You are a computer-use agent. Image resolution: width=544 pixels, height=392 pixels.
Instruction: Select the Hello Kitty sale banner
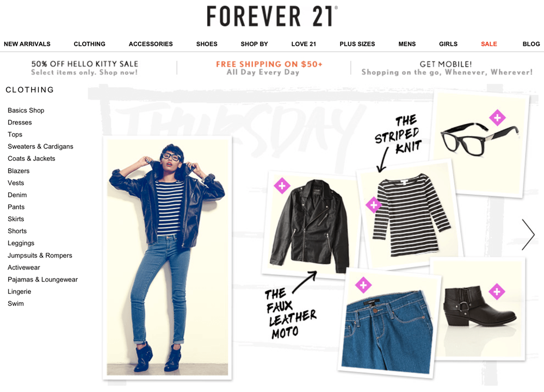coord(85,68)
